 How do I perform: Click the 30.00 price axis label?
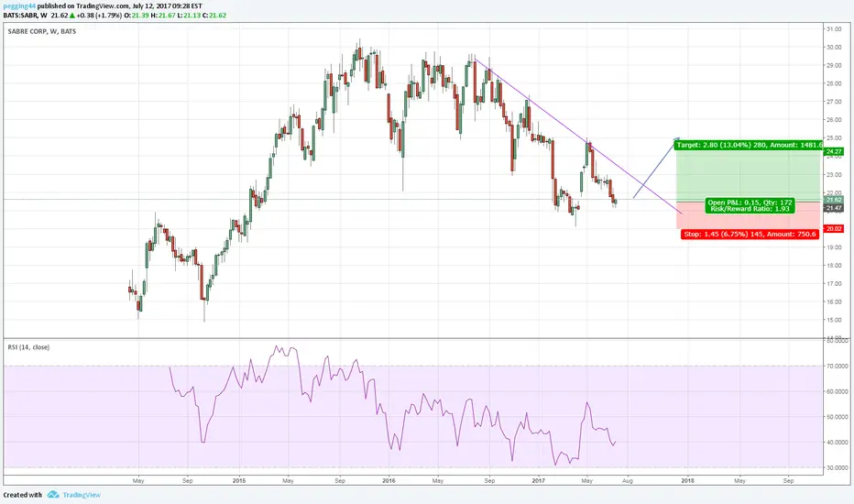[x=834, y=48]
